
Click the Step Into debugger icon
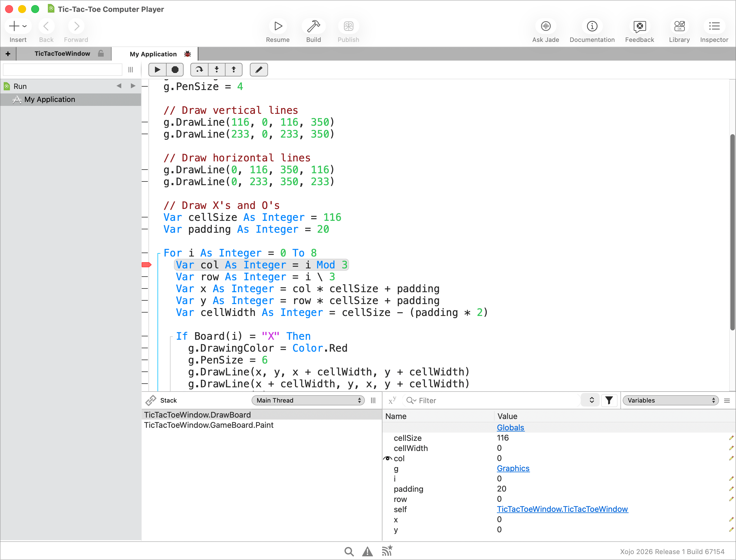click(216, 70)
